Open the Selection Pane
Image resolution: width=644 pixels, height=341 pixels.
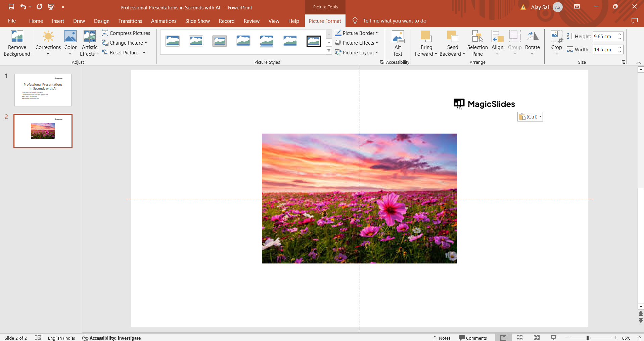[477, 43]
